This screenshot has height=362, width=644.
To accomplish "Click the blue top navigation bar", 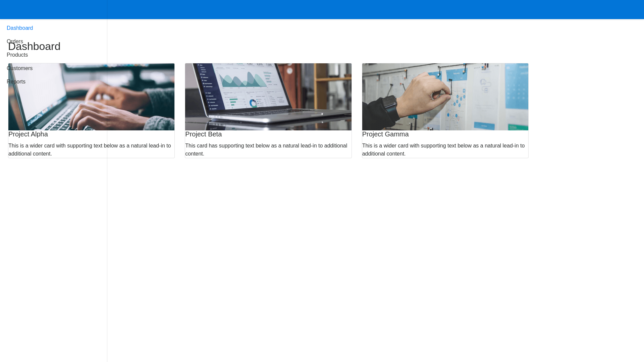I will [x=369, y=9].
